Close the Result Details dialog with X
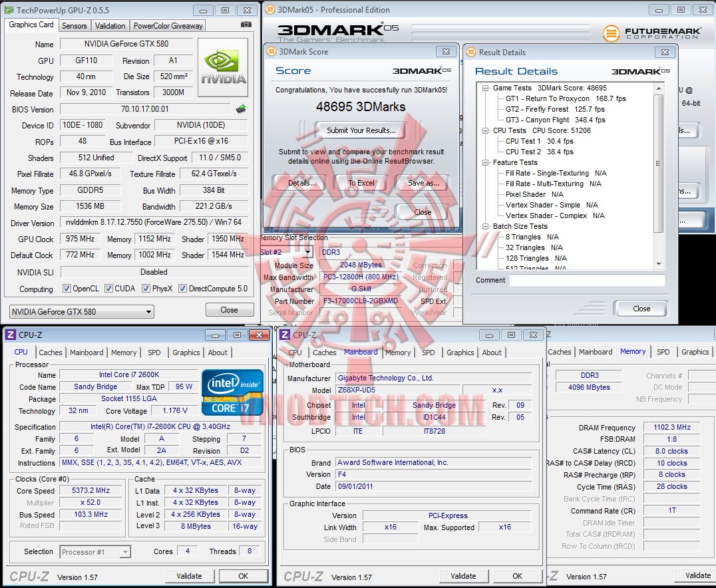The width and height of the screenshot is (716, 588). click(665, 53)
